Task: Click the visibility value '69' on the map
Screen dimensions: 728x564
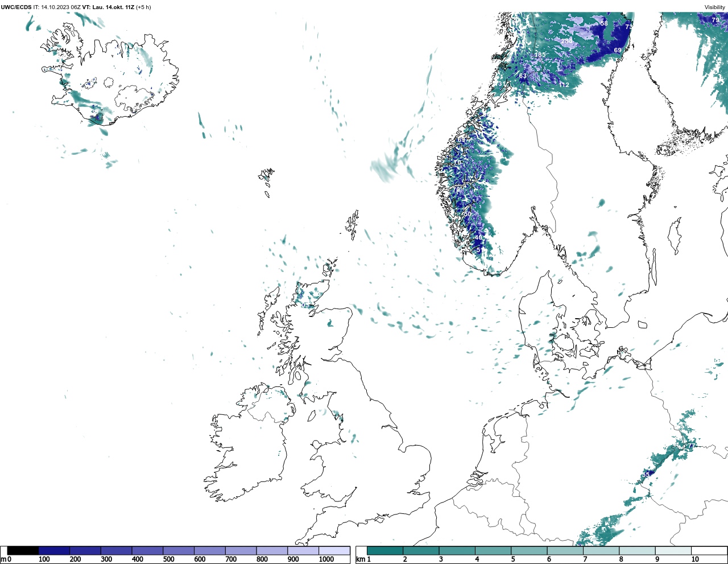Action: (x=618, y=50)
